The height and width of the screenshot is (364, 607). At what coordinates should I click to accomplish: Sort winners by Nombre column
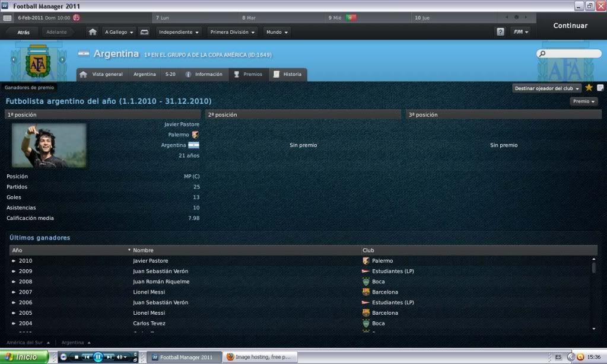[244, 250]
